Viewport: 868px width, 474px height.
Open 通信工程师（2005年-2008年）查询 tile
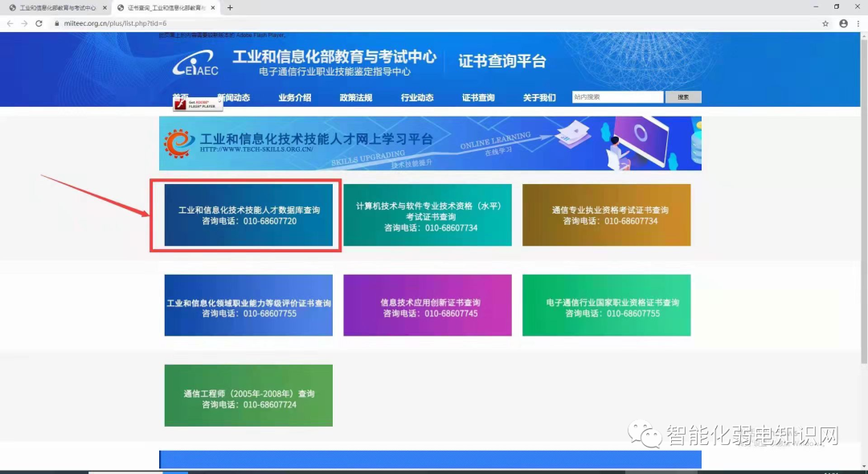point(248,395)
